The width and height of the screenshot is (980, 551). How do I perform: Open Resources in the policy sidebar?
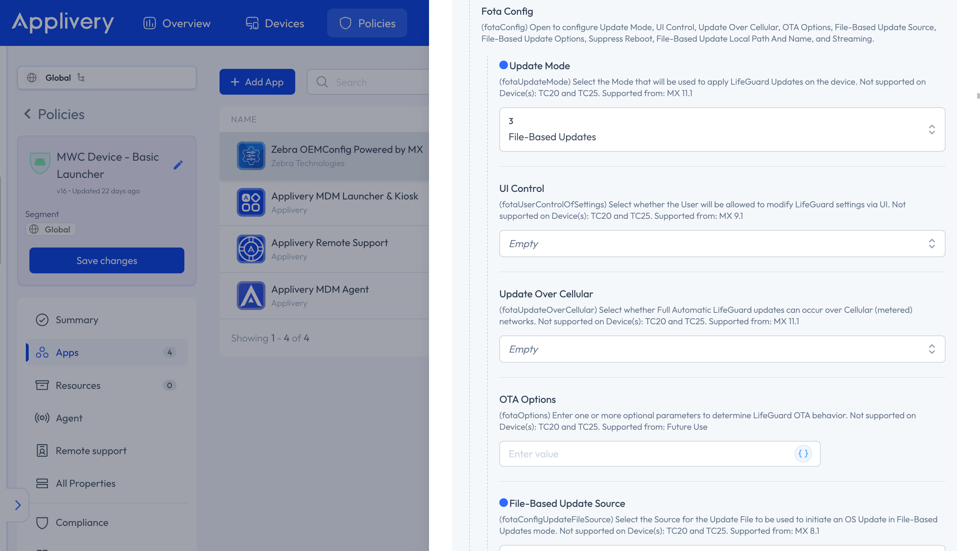click(78, 385)
